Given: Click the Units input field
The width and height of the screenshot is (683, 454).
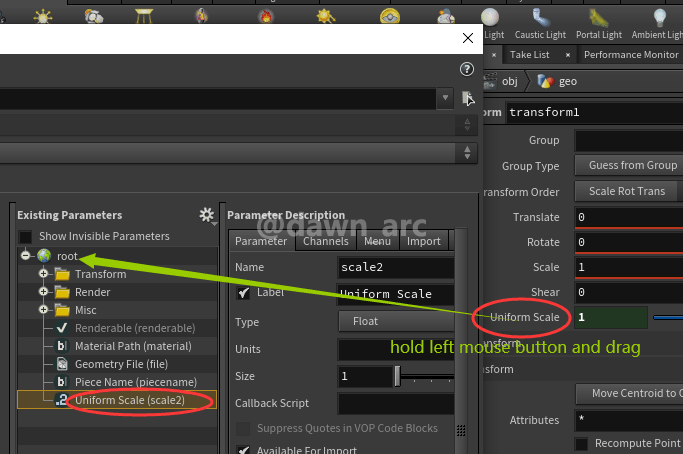Looking at the screenshot, I should point(396,349).
